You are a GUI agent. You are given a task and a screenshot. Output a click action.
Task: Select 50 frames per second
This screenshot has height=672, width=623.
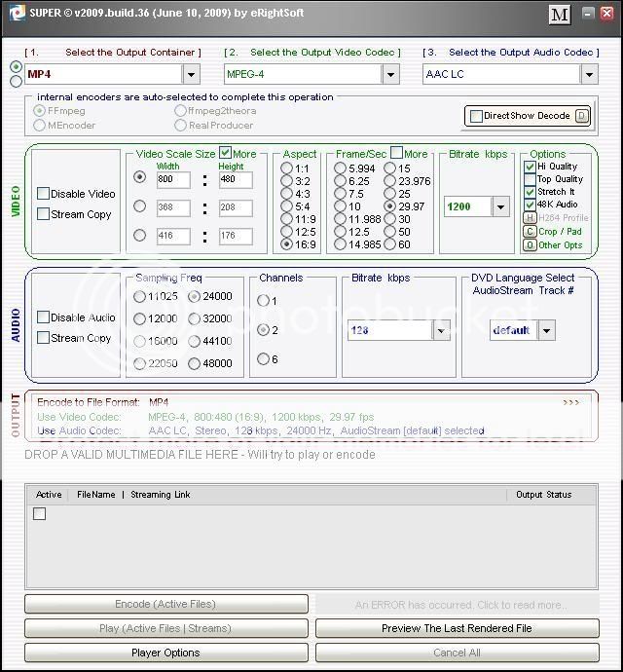pyautogui.click(x=390, y=232)
